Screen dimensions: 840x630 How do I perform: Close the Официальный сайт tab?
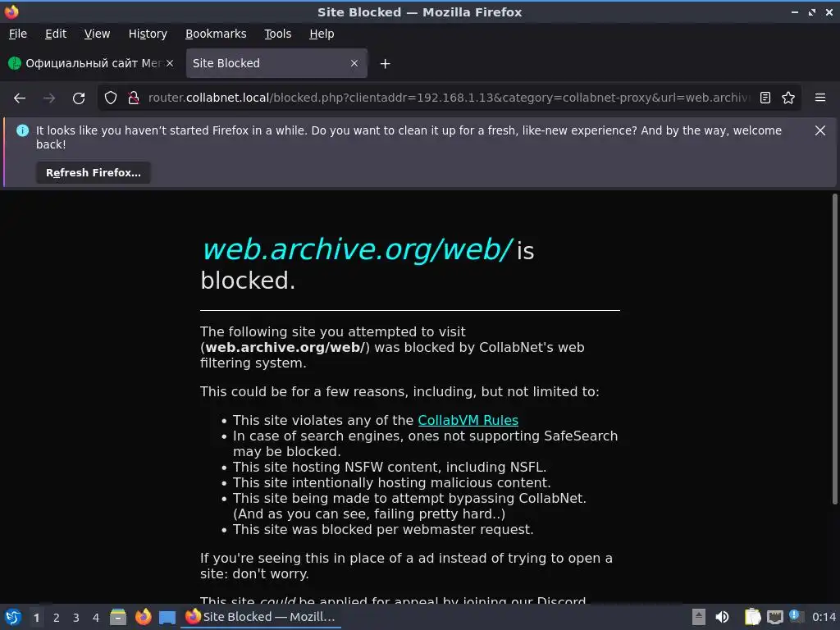[170, 63]
